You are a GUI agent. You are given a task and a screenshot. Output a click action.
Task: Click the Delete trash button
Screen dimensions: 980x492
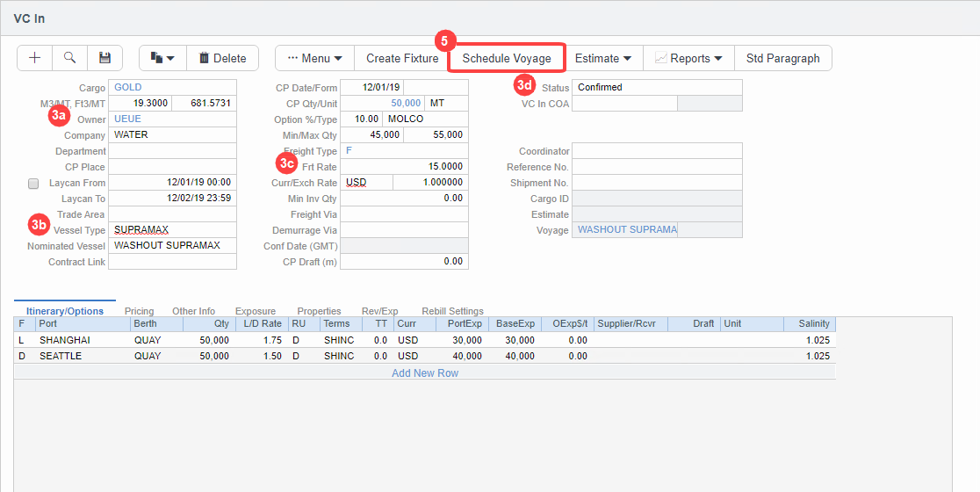click(222, 58)
